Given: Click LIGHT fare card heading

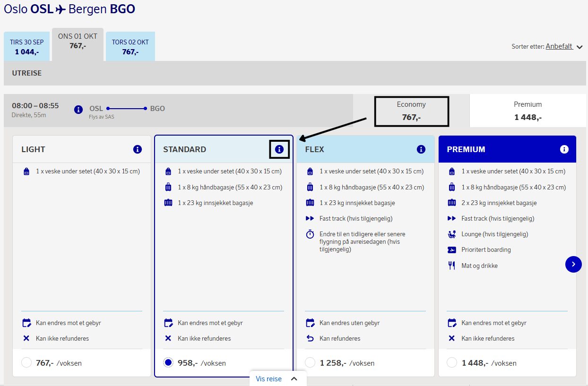Looking at the screenshot, I should click(33, 149).
